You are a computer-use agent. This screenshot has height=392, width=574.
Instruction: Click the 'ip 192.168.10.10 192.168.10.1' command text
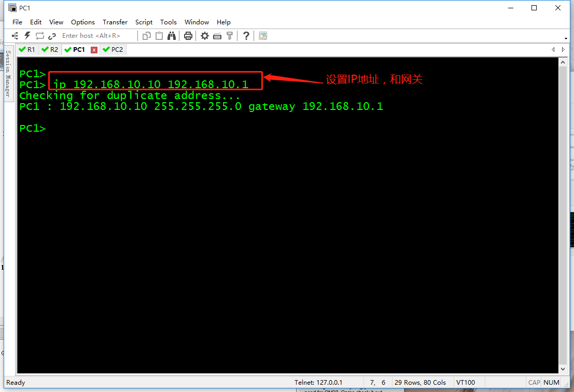click(151, 85)
